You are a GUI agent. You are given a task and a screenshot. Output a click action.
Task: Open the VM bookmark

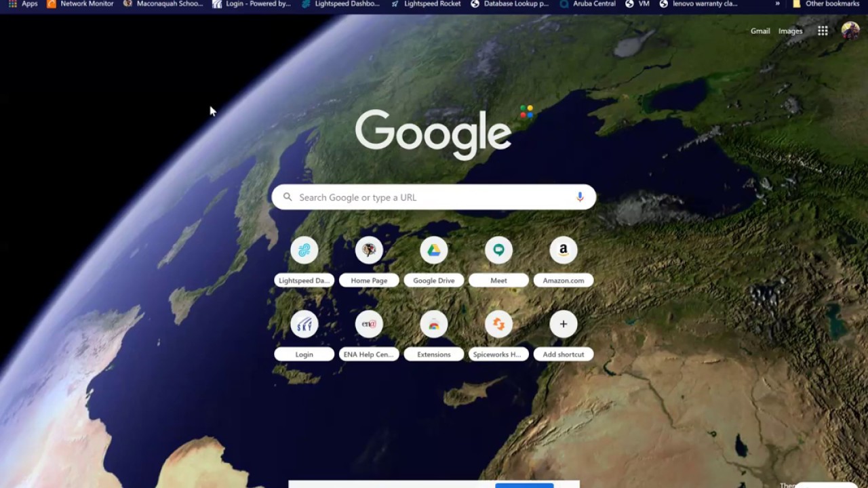click(637, 4)
